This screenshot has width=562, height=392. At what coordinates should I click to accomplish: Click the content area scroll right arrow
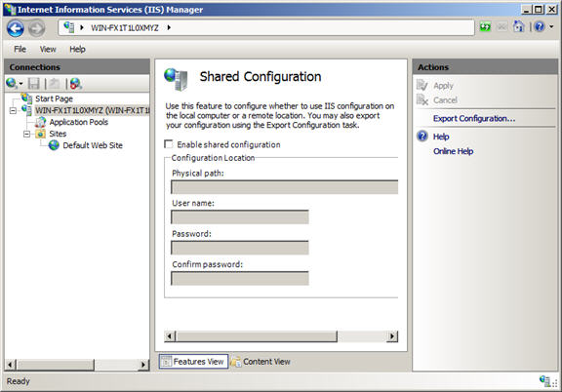point(392,336)
